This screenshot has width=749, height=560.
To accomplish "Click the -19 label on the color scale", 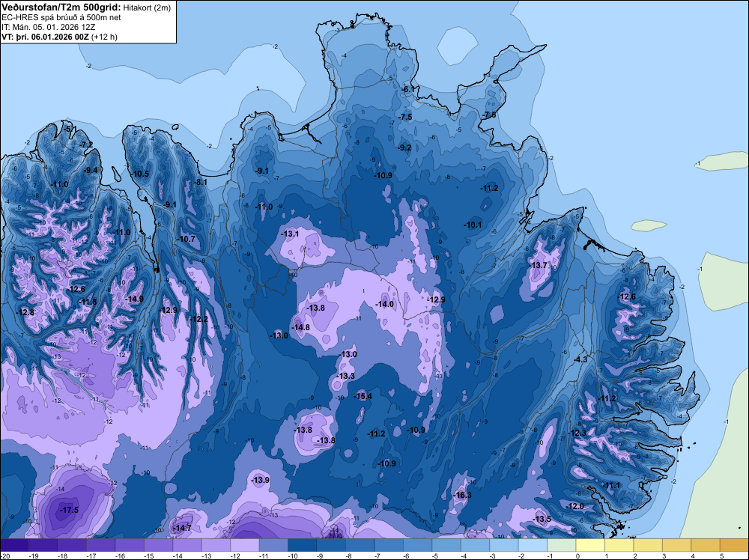I will tap(34, 556).
